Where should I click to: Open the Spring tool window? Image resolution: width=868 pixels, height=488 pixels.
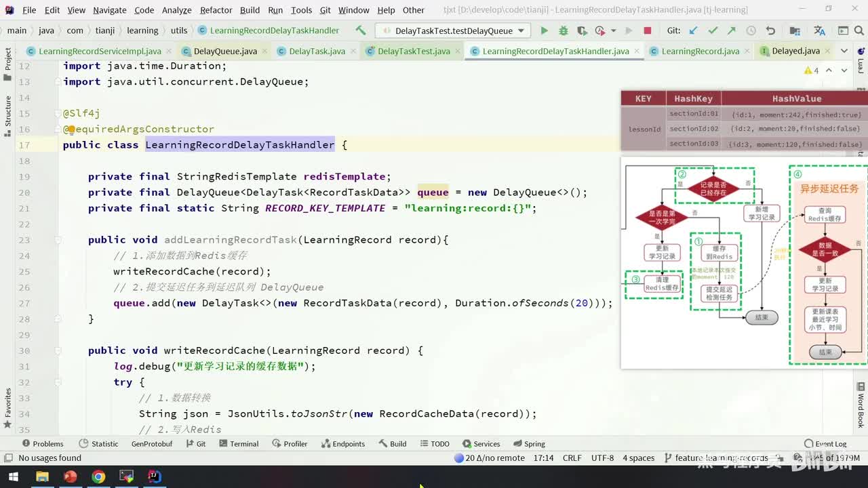coord(528,444)
